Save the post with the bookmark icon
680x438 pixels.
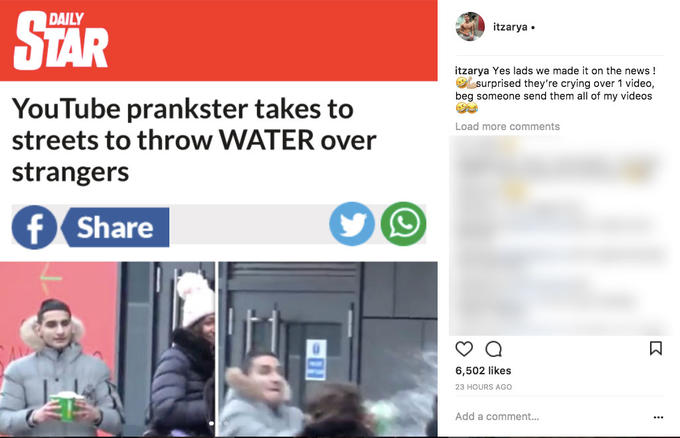(656, 348)
